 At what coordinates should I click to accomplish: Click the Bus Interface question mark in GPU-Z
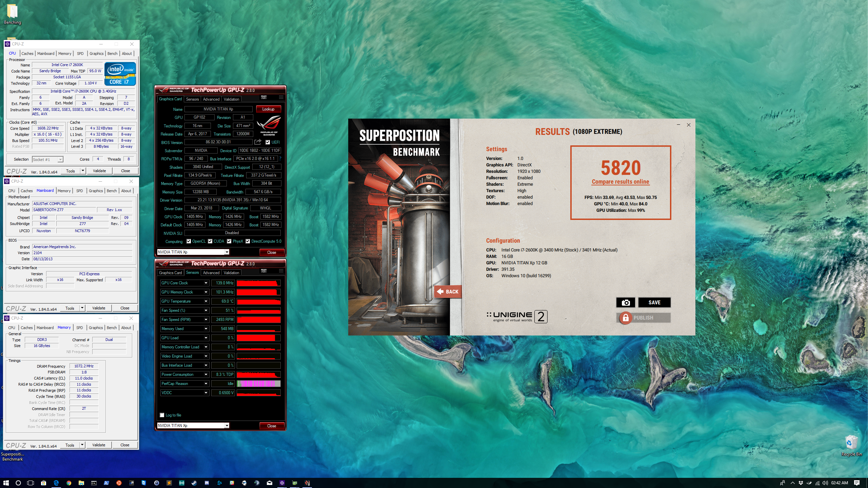click(280, 159)
